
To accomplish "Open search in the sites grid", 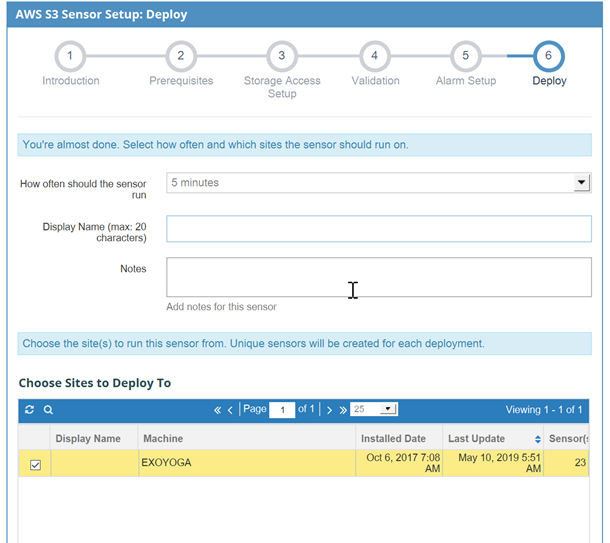I will 48,410.
